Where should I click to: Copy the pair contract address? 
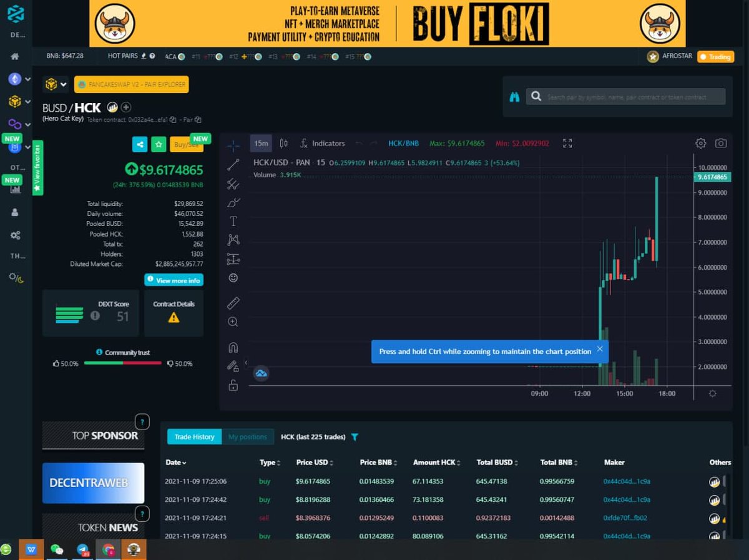[x=198, y=119]
